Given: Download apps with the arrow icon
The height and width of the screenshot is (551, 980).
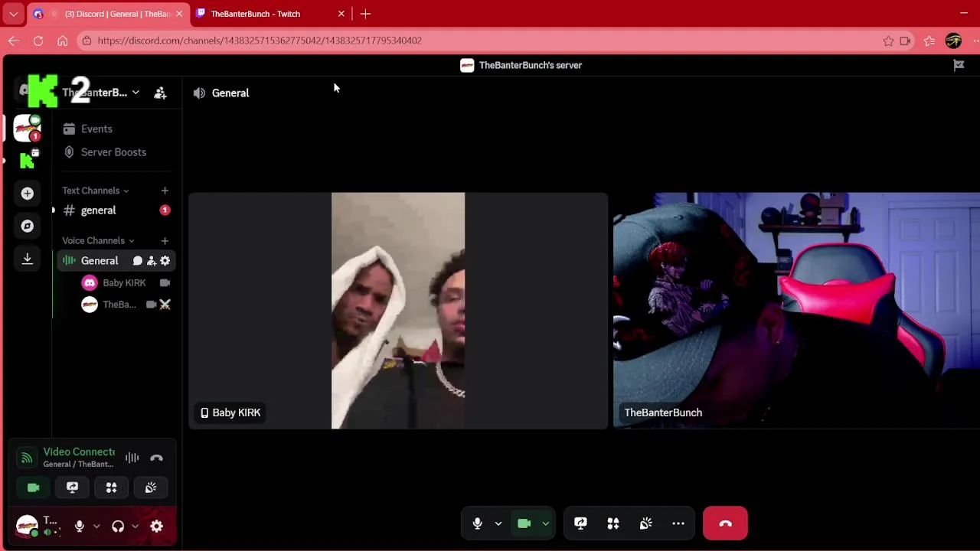Looking at the screenshot, I should (28, 259).
